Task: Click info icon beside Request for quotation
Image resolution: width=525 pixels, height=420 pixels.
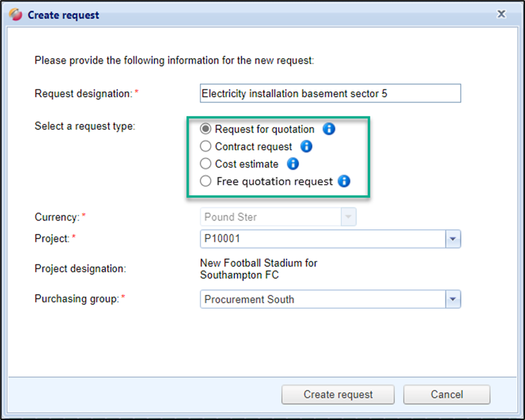Action: click(328, 129)
